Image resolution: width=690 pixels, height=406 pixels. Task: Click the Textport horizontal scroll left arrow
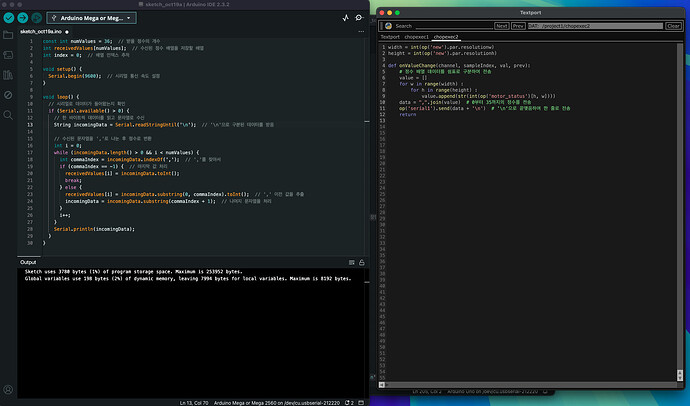(x=382, y=385)
